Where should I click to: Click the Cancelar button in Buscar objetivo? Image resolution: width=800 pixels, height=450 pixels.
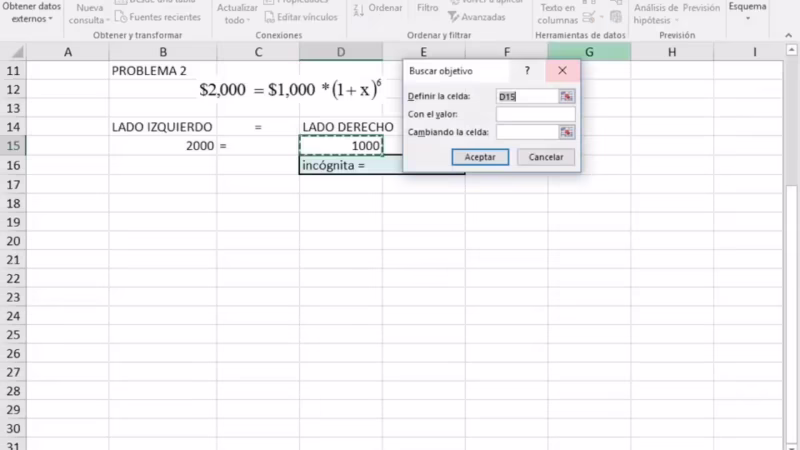[x=546, y=157]
